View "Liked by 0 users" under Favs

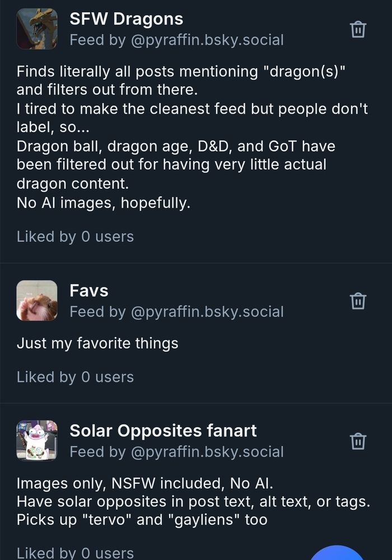75,377
